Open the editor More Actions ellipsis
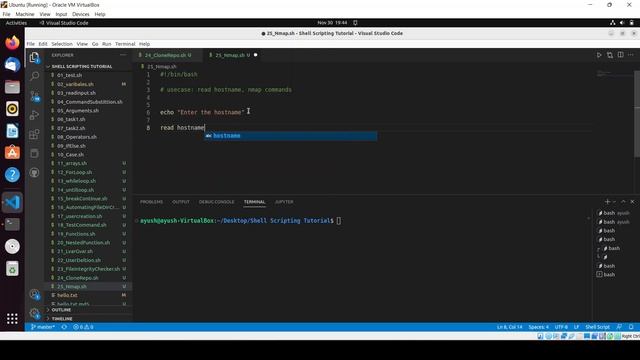The height and width of the screenshot is (360, 640). pyautogui.click(x=631, y=55)
